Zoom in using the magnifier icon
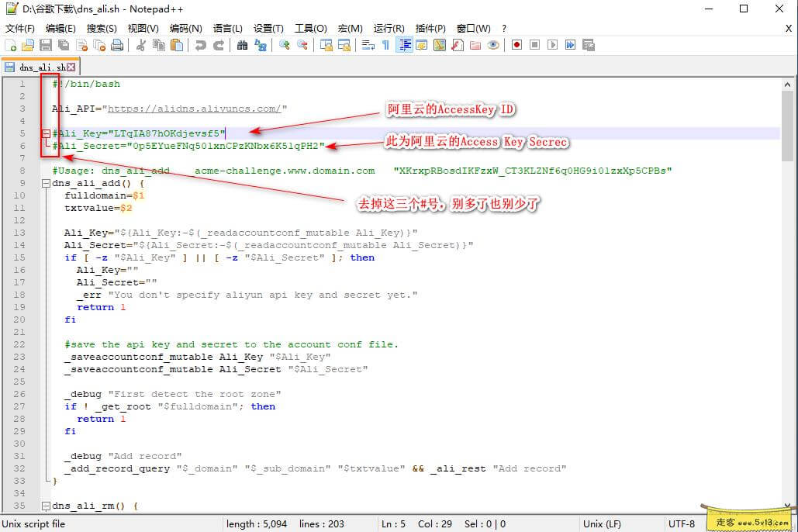798x532 pixels. 283,46
